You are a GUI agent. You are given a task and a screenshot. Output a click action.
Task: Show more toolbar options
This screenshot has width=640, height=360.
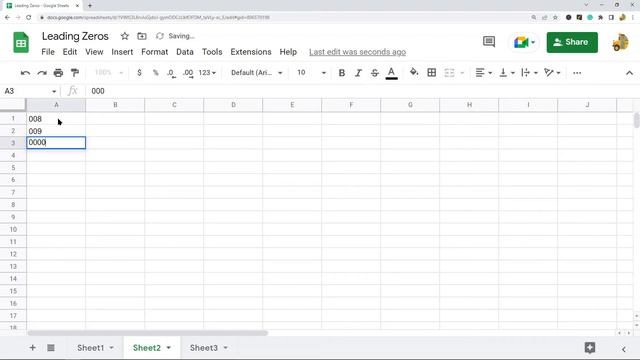pyautogui.click(x=577, y=73)
